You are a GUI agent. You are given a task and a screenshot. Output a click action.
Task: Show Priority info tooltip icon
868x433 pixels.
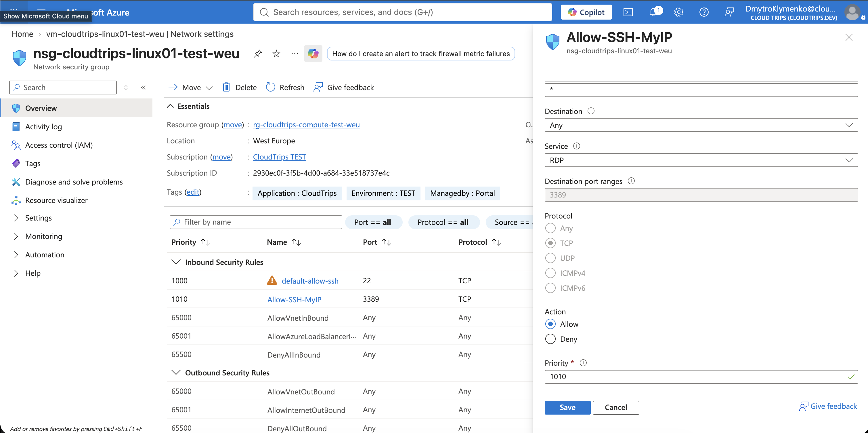(583, 363)
